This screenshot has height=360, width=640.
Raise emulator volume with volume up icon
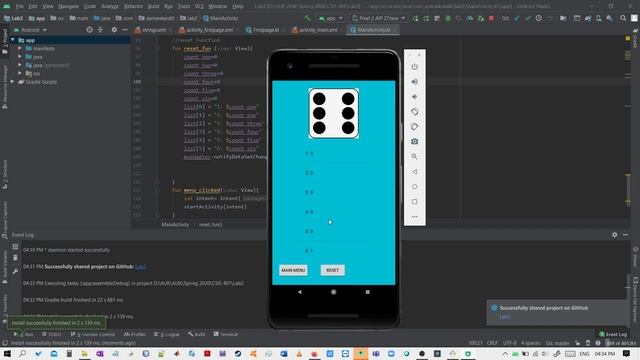[414, 82]
